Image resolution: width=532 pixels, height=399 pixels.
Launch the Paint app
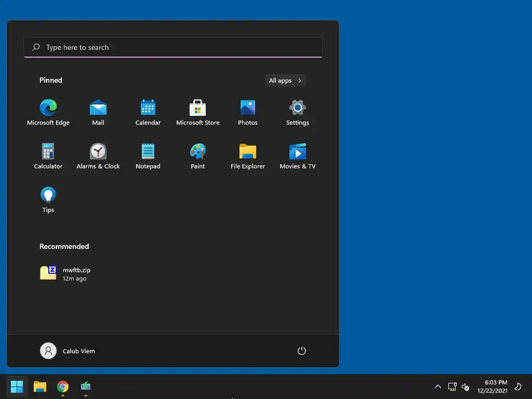pos(198,156)
